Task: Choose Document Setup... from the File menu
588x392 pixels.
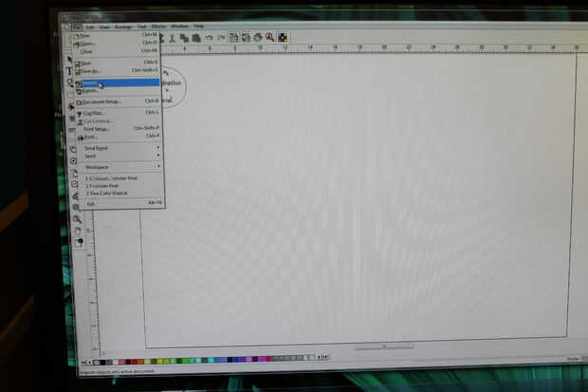Action: (118, 102)
